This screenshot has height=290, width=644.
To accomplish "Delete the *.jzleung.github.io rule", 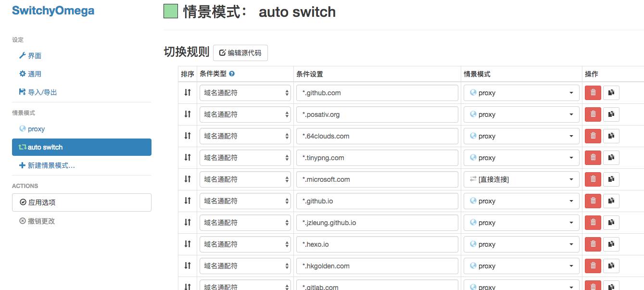I will 593,223.
